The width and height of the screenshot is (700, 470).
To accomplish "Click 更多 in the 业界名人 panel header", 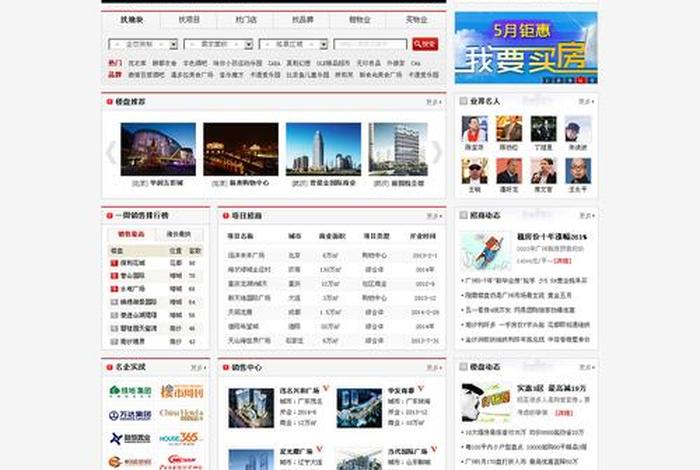I will [586, 102].
